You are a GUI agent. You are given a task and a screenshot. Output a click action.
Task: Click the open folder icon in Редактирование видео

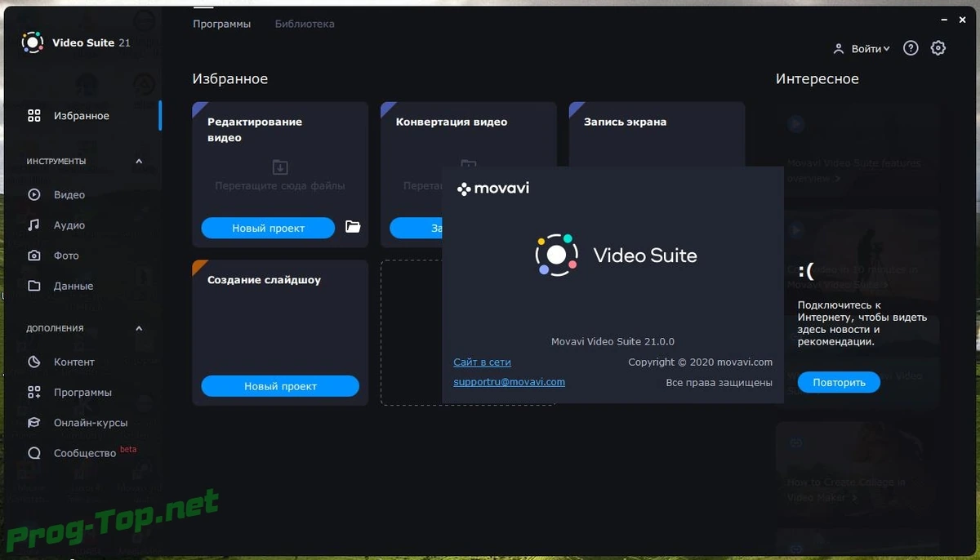[x=353, y=227]
